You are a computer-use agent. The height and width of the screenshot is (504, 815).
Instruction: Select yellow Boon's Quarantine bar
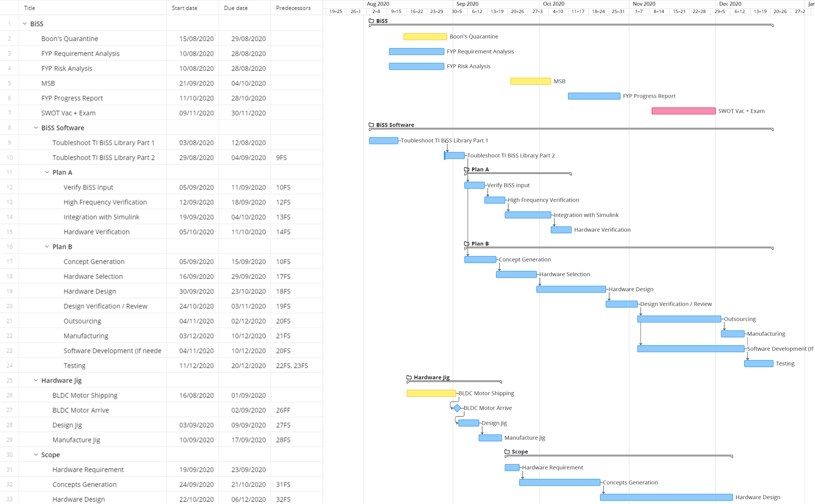(x=425, y=37)
